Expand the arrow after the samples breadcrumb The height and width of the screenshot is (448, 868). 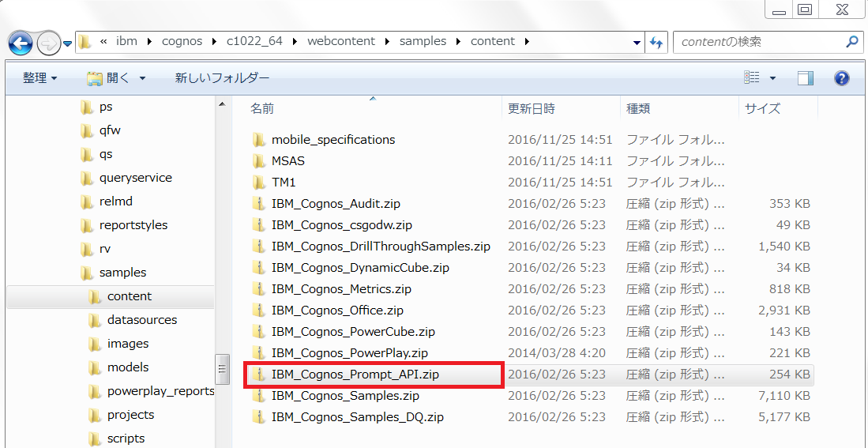tap(458, 42)
